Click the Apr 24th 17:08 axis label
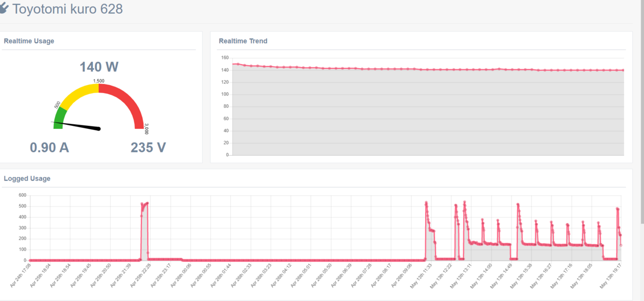 21,275
